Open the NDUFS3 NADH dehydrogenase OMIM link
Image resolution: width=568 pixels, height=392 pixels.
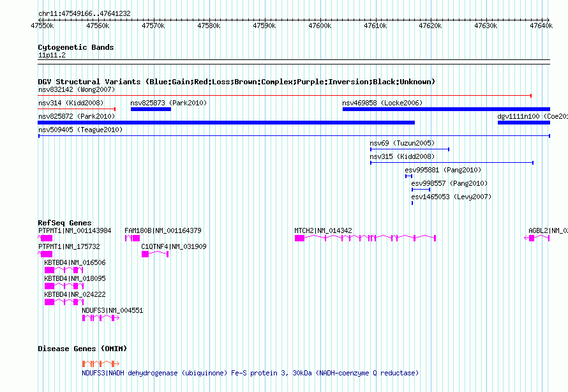pos(250,373)
